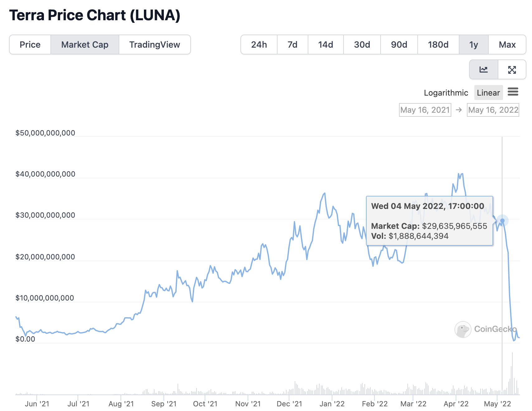
Task: Switch chart scale to Linear
Action: tap(488, 93)
